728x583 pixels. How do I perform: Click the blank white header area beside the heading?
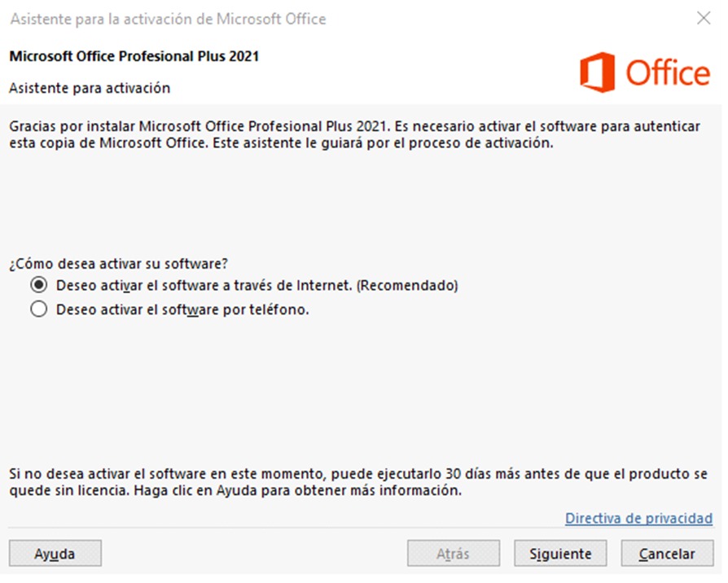407,72
